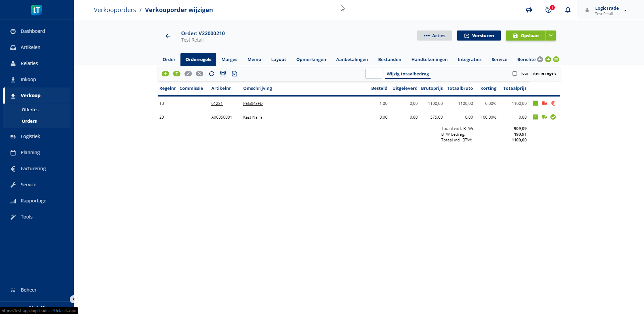The width and height of the screenshot is (644, 314).
Task: Switch to the Marges tab
Action: [x=229, y=60]
